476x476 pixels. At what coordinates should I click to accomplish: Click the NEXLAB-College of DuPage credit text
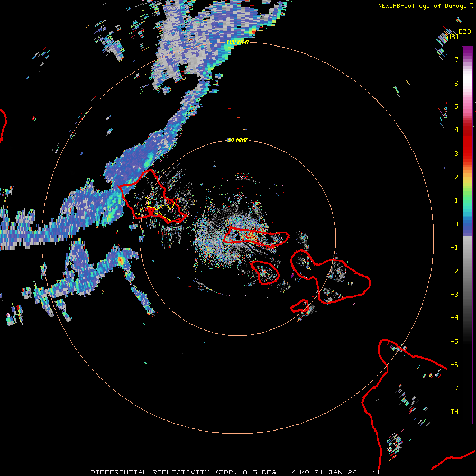pyautogui.click(x=423, y=6)
